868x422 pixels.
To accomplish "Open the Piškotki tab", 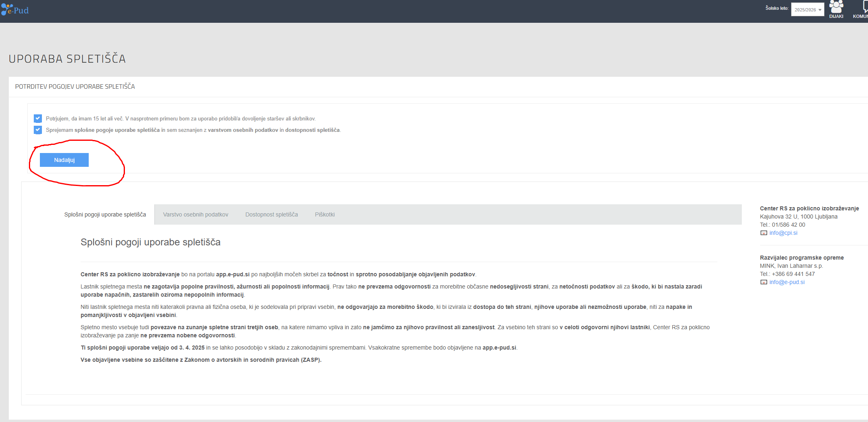I will [x=325, y=214].
